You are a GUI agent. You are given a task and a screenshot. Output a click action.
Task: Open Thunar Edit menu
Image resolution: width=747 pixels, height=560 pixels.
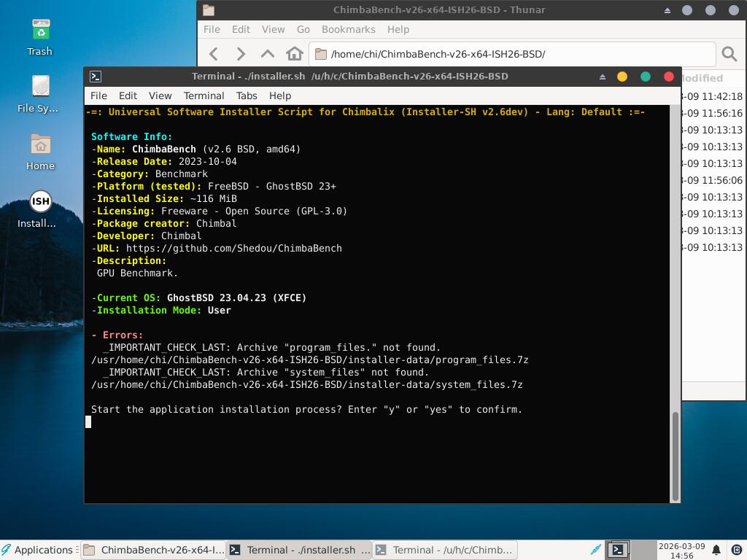(241, 29)
